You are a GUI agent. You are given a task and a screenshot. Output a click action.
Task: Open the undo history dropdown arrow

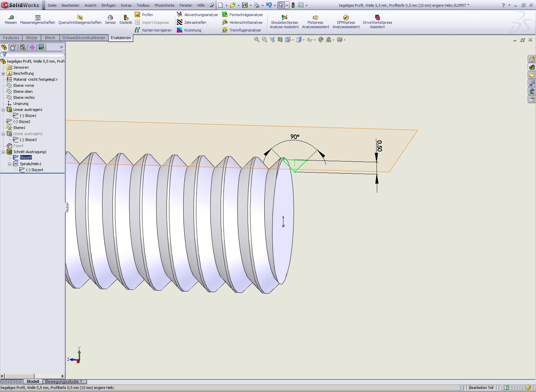coord(274,5)
